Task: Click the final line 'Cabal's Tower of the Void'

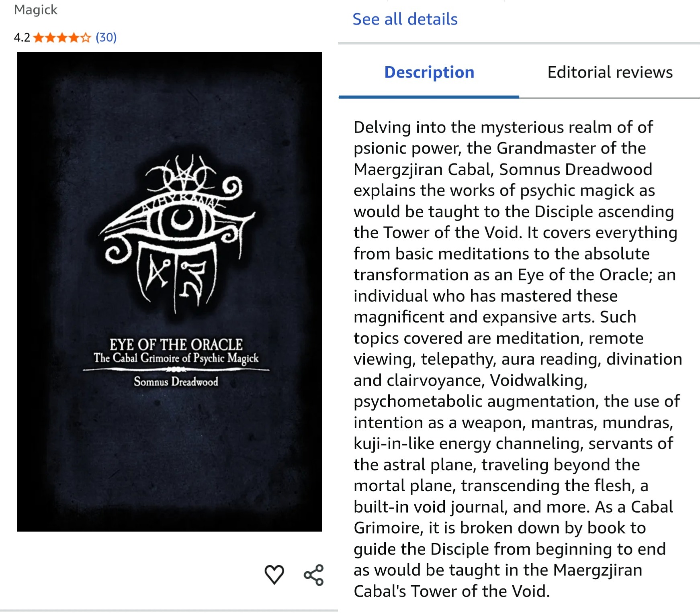Action: (x=452, y=591)
